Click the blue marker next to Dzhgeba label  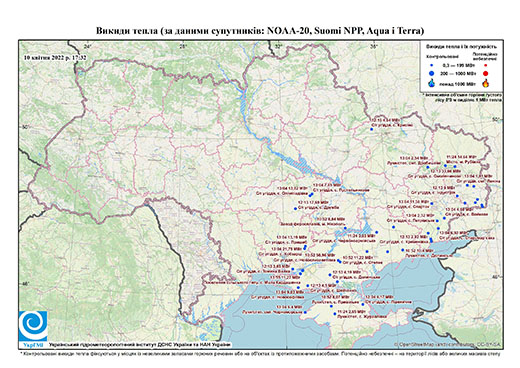[295, 209]
